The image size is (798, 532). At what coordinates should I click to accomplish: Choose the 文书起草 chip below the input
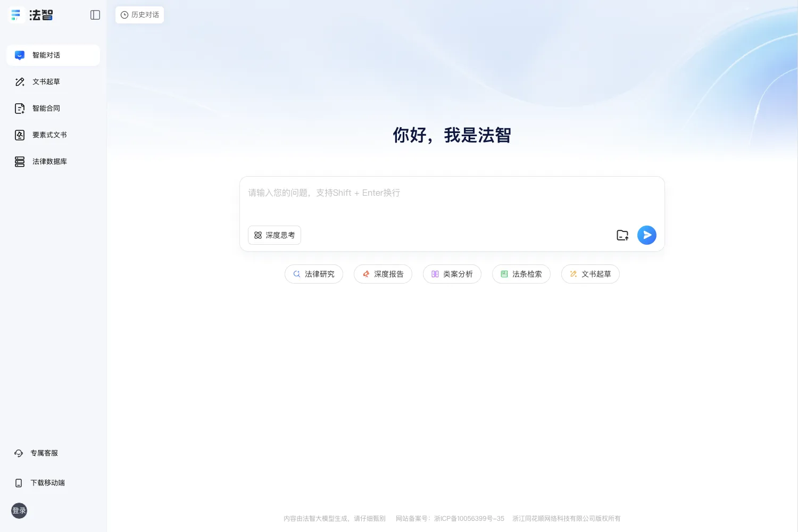click(x=591, y=274)
